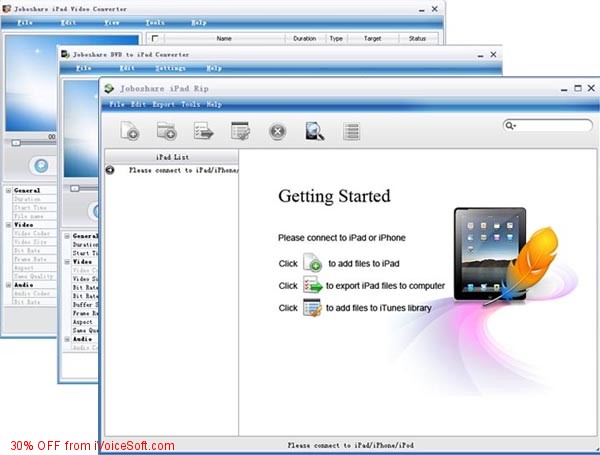Click 'Aspect' property row in DVD Converter

pyautogui.click(x=85, y=322)
